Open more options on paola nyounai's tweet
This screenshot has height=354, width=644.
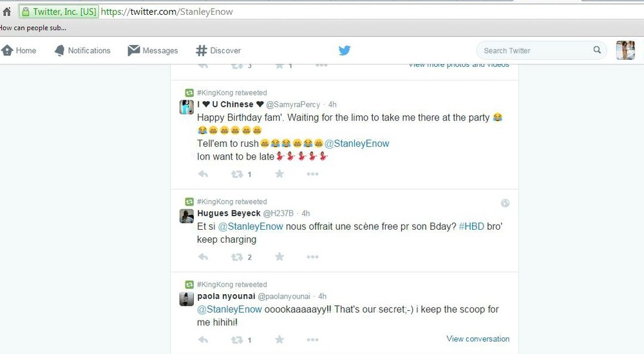click(312, 340)
